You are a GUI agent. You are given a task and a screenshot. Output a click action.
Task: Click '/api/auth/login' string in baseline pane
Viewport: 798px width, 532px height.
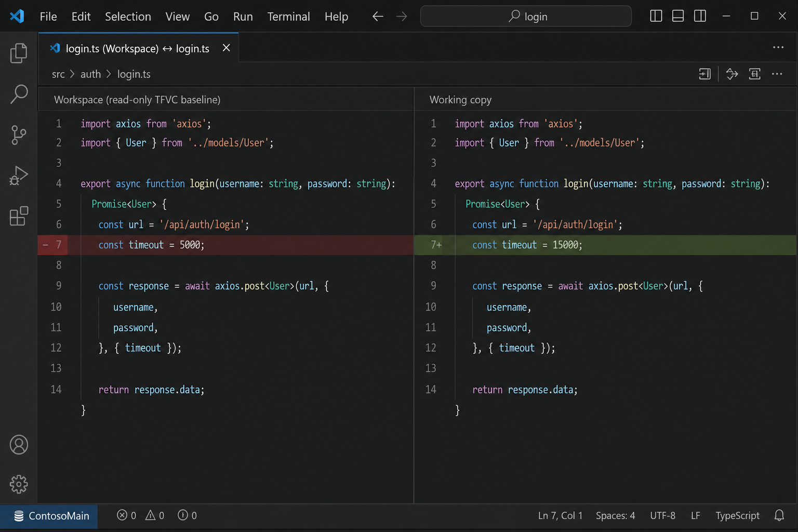(202, 224)
